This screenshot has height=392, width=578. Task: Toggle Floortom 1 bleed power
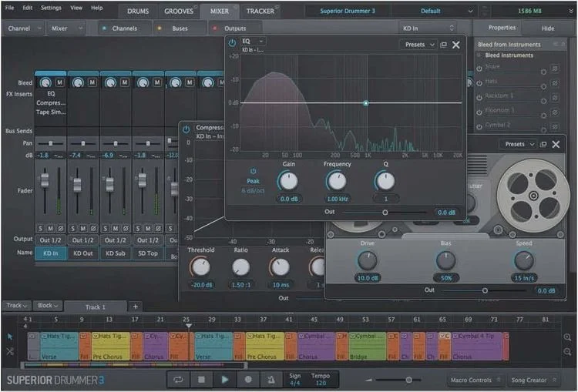[x=479, y=112]
